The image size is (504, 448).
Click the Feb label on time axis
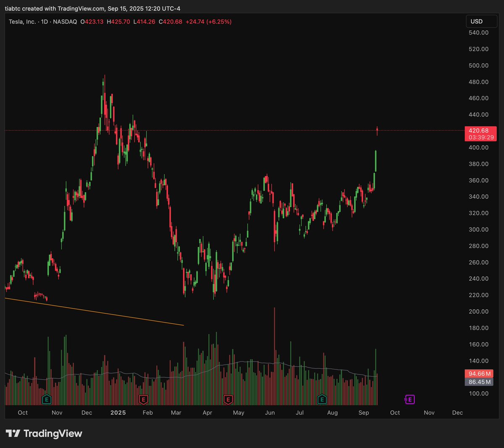pyautogui.click(x=148, y=413)
